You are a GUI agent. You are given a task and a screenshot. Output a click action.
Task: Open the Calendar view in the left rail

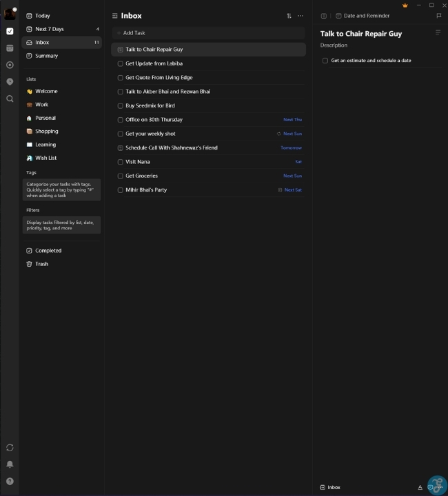(x=10, y=48)
